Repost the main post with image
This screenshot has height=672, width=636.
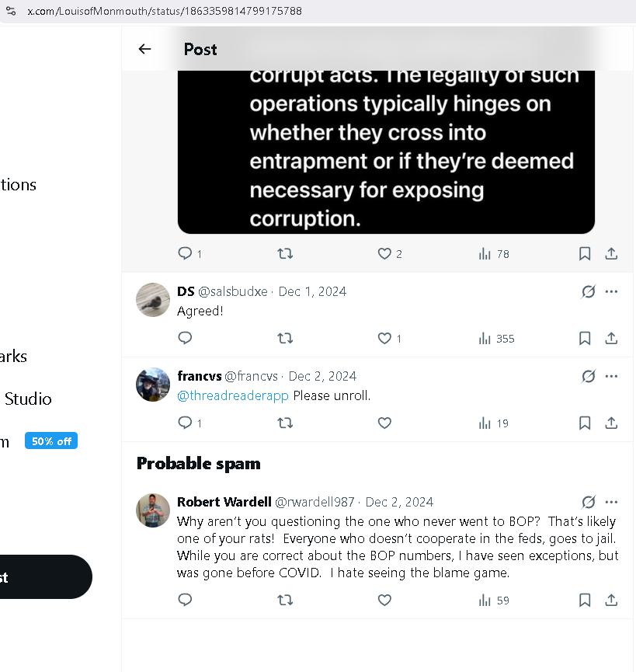pyautogui.click(x=285, y=254)
